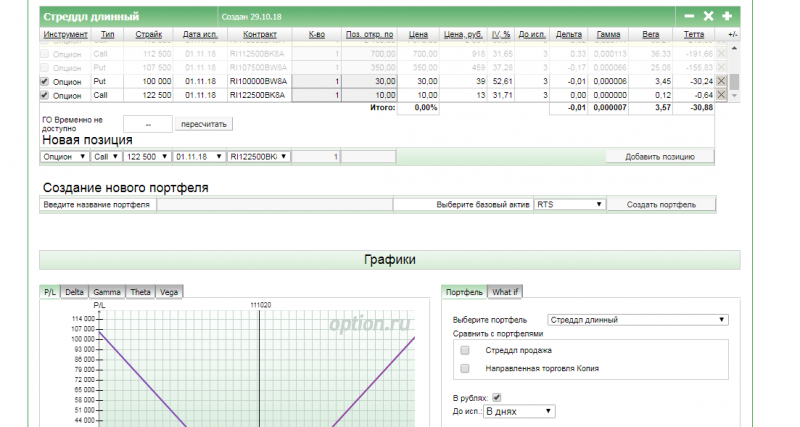Open the Портфель tab
This screenshot has height=427, width=800.
(464, 292)
